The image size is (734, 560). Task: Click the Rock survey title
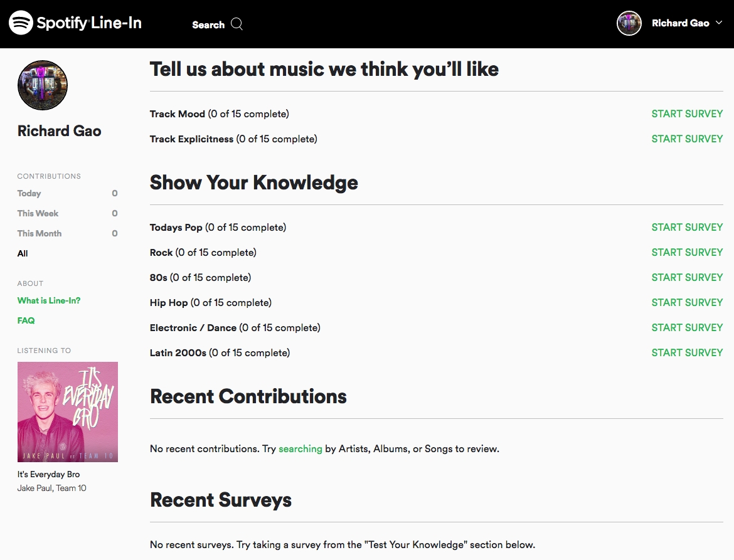161,253
